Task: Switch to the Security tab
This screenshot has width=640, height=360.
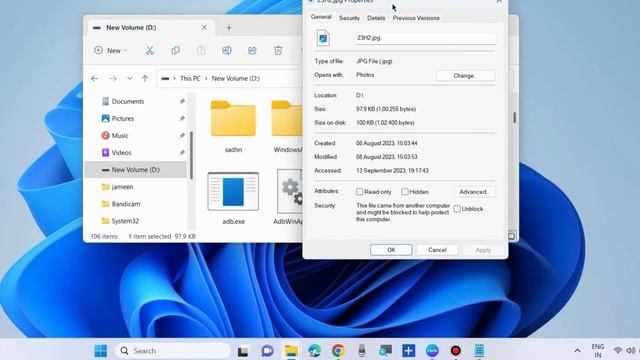Action: 349,18
